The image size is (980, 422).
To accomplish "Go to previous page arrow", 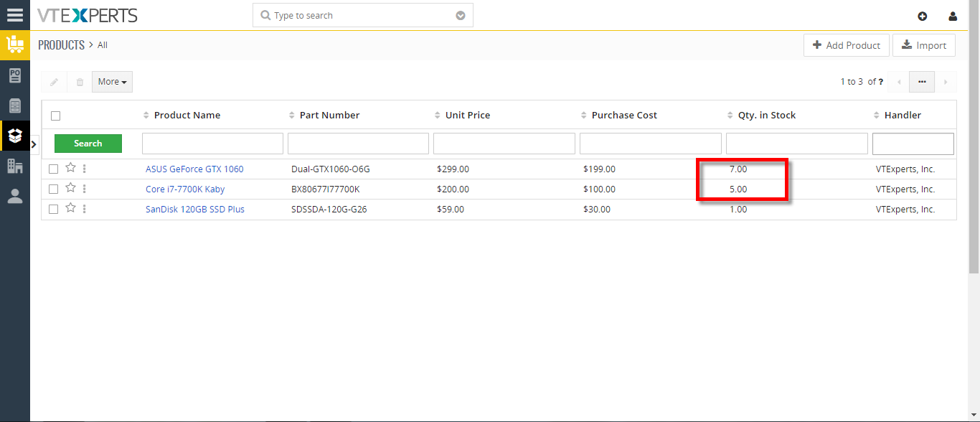I will pos(899,82).
